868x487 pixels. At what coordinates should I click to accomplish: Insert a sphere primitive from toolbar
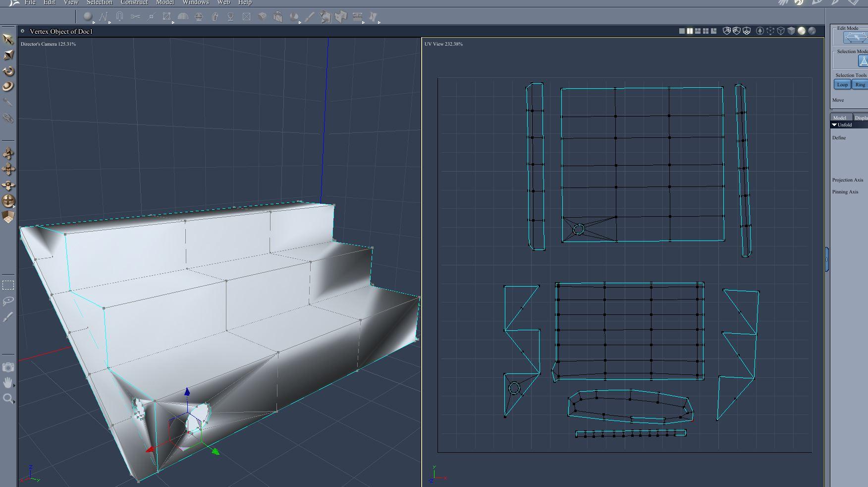click(x=88, y=17)
